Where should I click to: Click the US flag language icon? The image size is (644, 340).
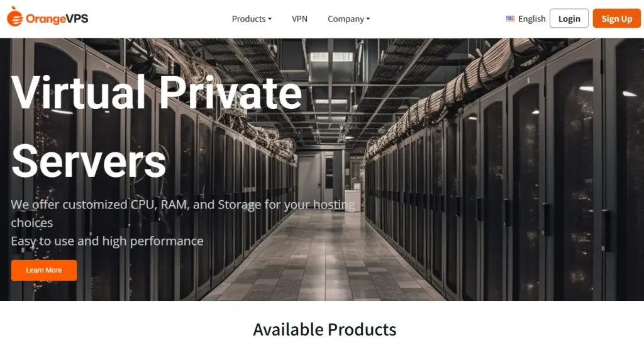coord(510,18)
